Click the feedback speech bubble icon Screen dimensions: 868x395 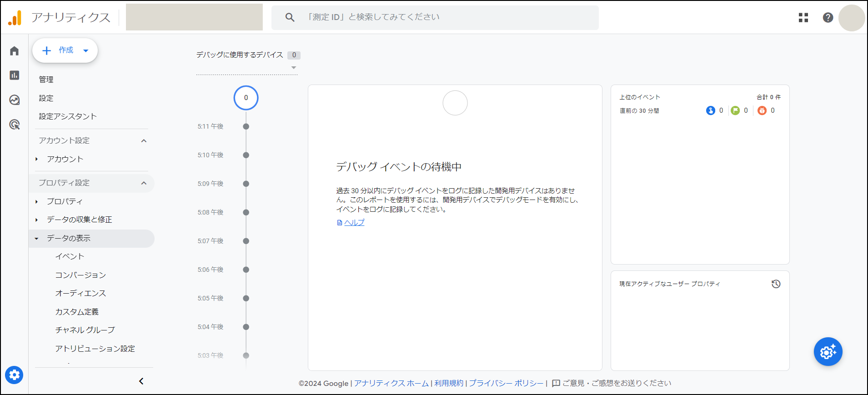coord(556,383)
